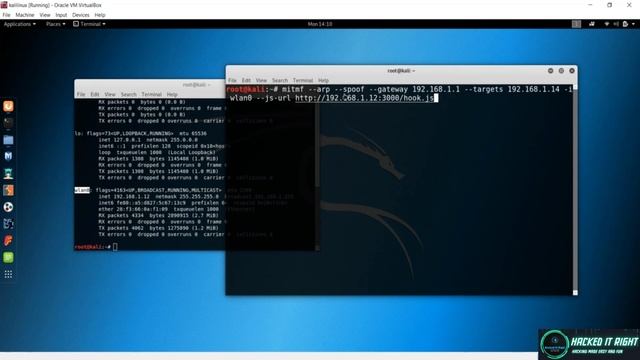This screenshot has height=360, width=640.
Task: Click highlighted 'wlan0' in background terminal
Action: [82, 190]
